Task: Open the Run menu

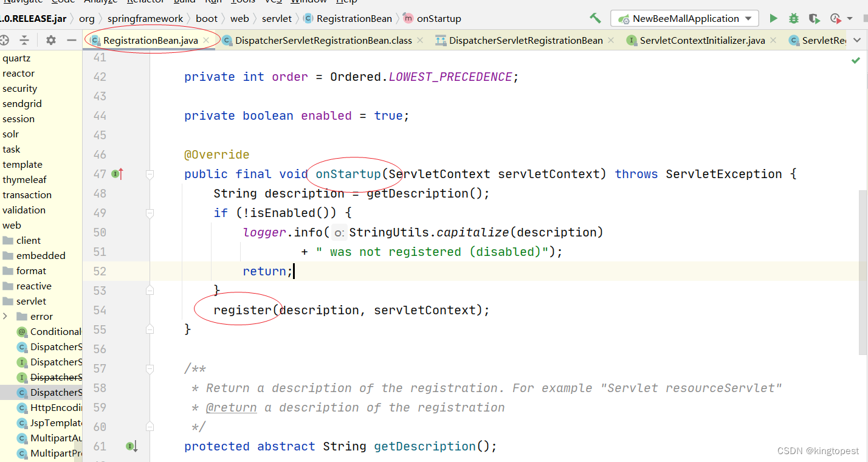Action: [214, 2]
